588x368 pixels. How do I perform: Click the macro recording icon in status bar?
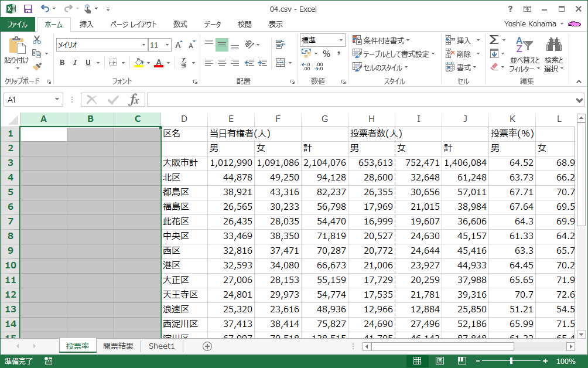coord(49,361)
